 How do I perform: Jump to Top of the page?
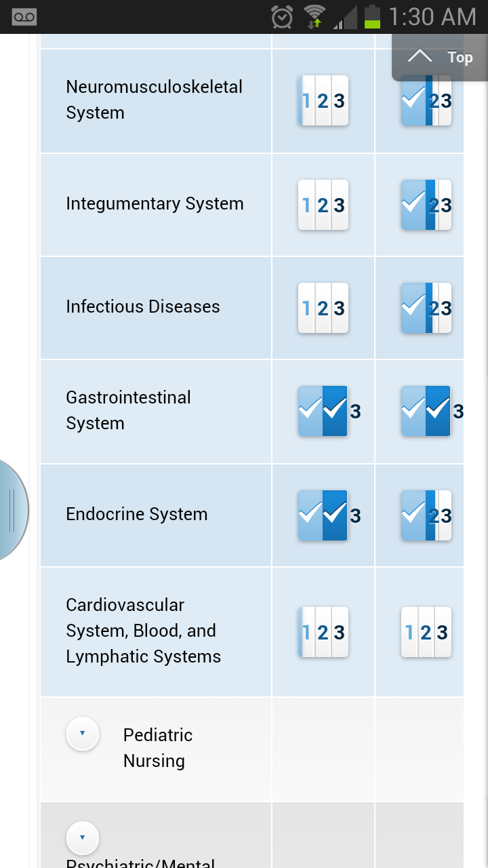pyautogui.click(x=440, y=58)
